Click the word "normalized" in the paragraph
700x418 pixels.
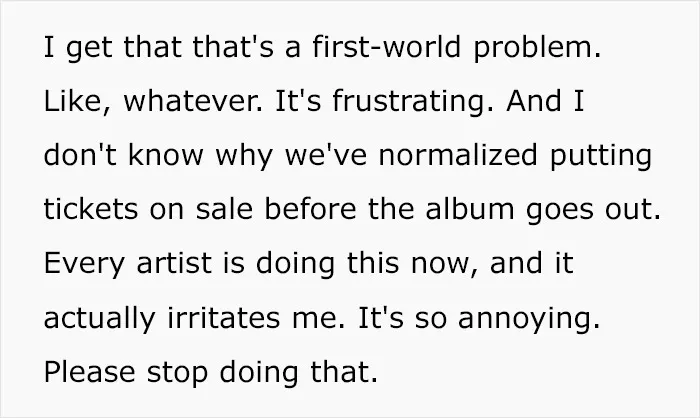[458, 155]
